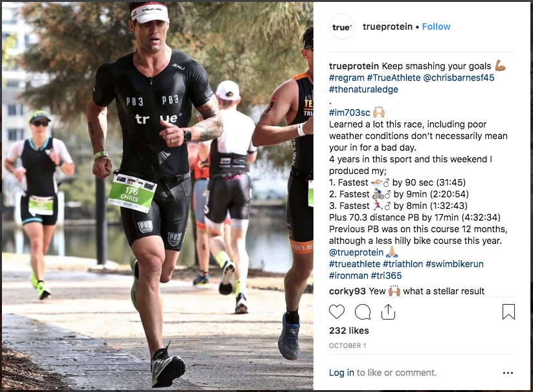Follow the trueprotein account
Viewport: 533px width, 392px height.
(436, 27)
